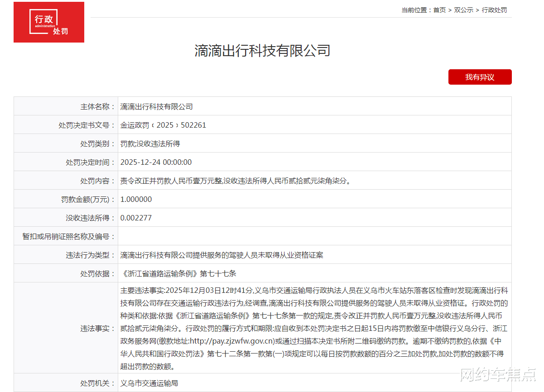Select text about 驾驶人员未取得从业资格证案
Screen dimensions: 544x392
click(x=222, y=255)
